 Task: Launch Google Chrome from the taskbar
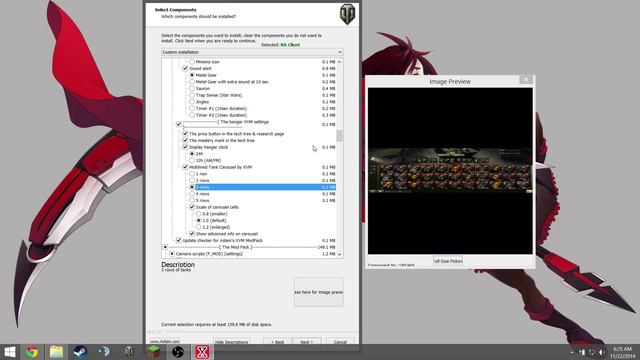(x=32, y=352)
